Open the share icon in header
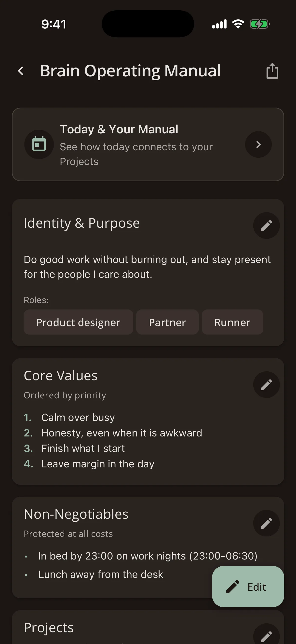The width and height of the screenshot is (296, 644). 272,71
